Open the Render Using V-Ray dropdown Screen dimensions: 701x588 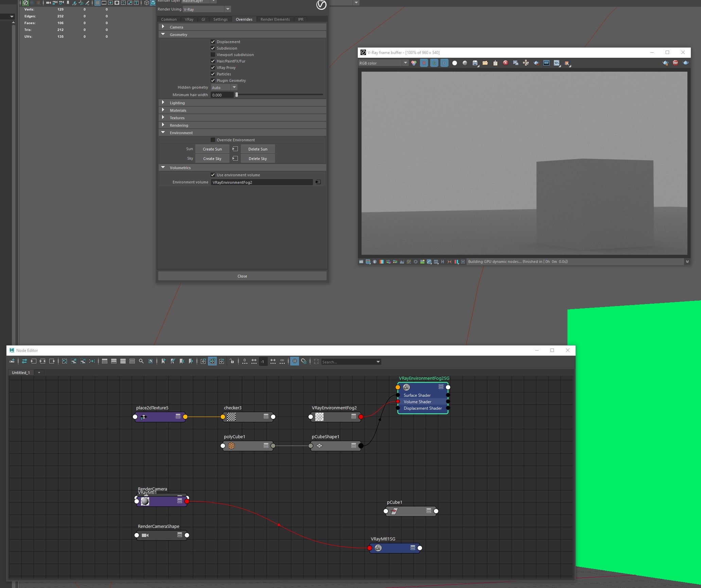[x=207, y=9]
